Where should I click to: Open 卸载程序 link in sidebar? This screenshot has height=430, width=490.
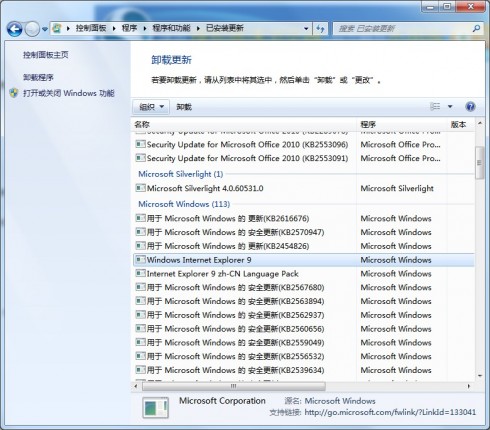(38, 77)
